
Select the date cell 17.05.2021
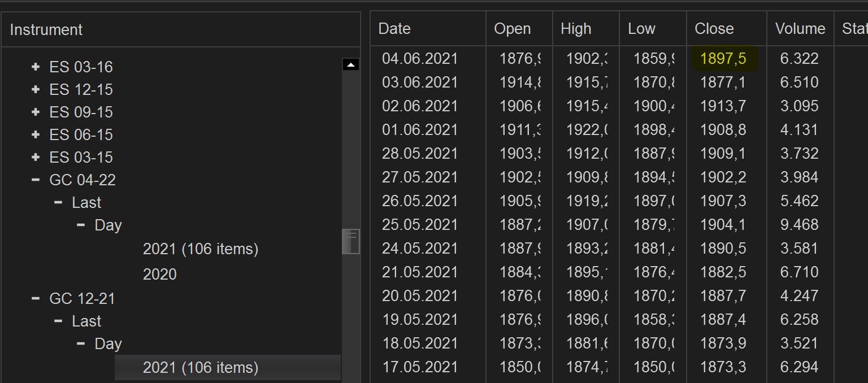pos(420,367)
